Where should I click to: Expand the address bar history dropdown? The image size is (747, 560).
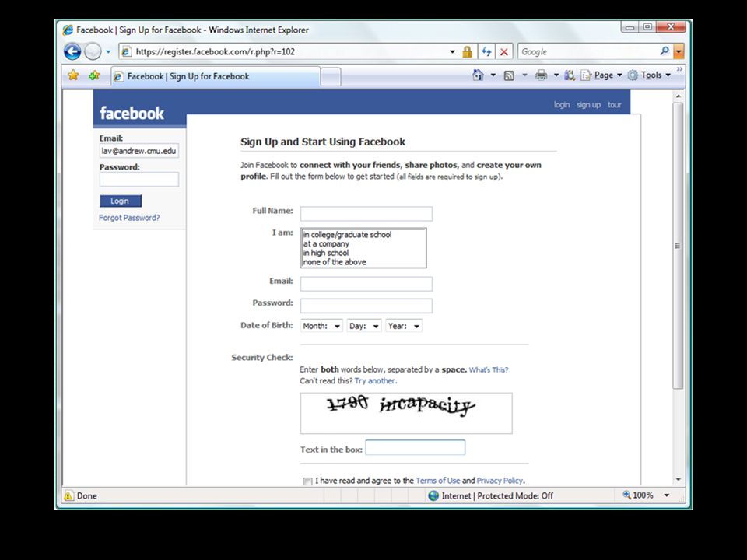[452, 51]
